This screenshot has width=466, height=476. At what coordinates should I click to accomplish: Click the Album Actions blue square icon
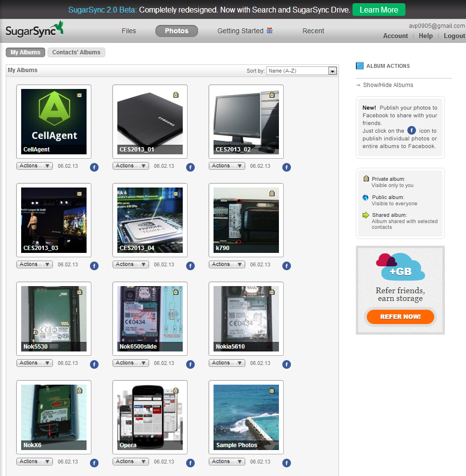tap(360, 66)
